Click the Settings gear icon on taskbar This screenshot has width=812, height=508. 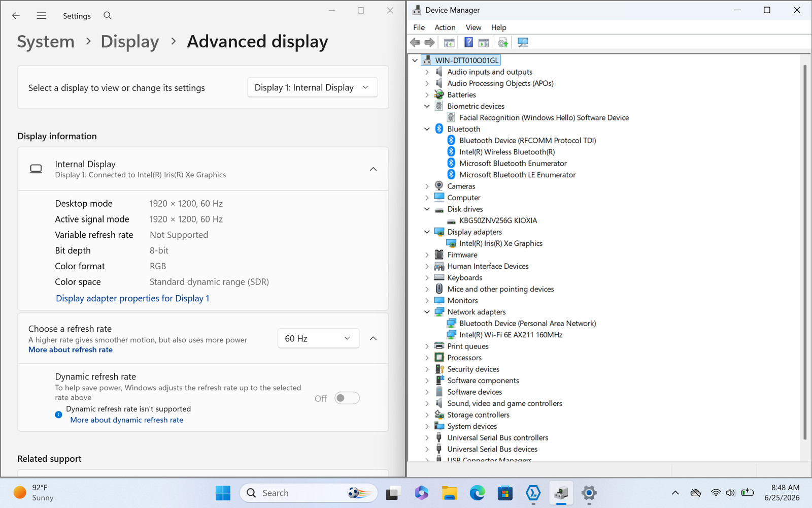coord(589,493)
